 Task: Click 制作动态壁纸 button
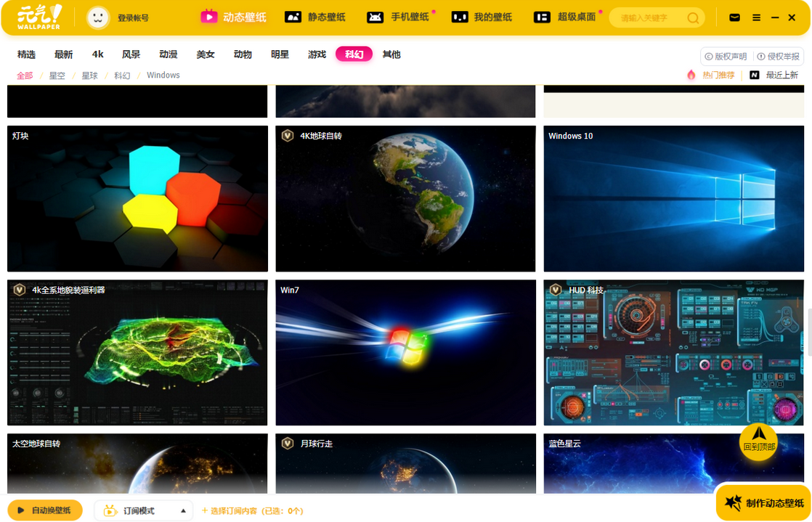(x=764, y=503)
